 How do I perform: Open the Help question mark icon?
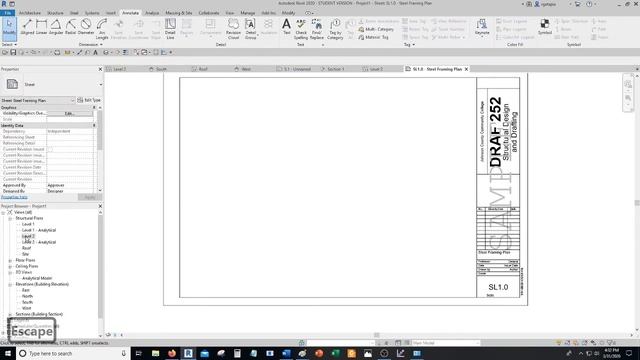click(x=589, y=4)
